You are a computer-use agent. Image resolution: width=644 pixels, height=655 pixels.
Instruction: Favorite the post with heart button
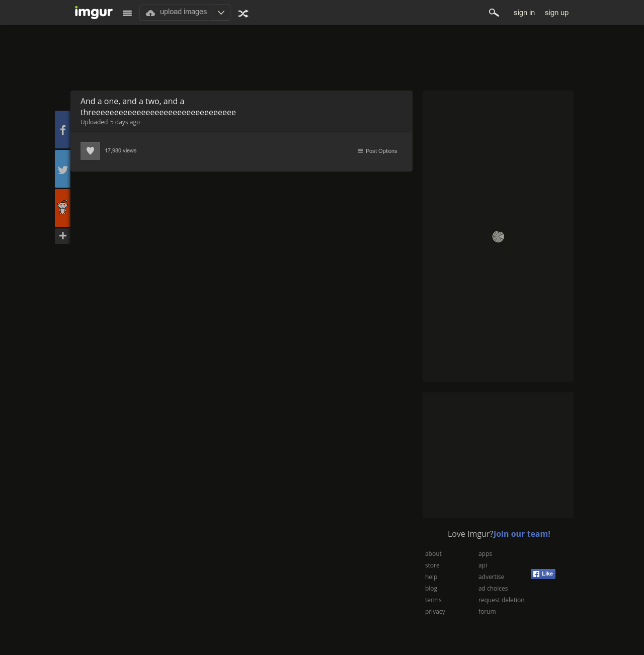[90, 151]
